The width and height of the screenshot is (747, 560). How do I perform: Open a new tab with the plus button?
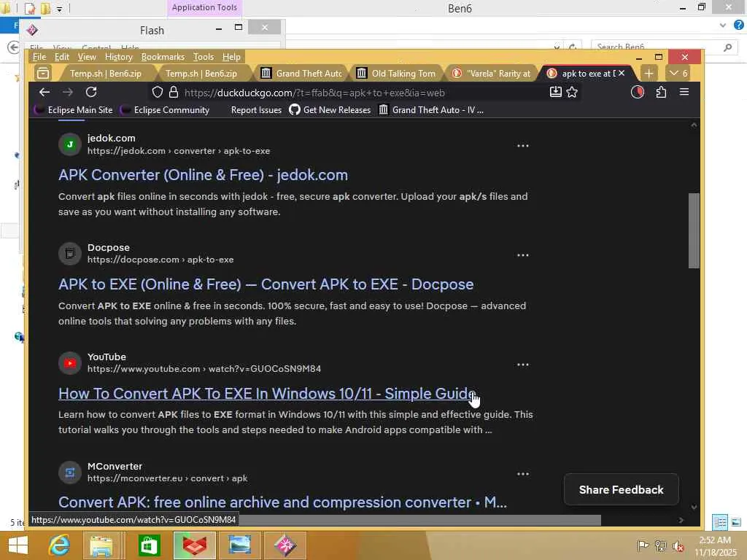tap(649, 74)
